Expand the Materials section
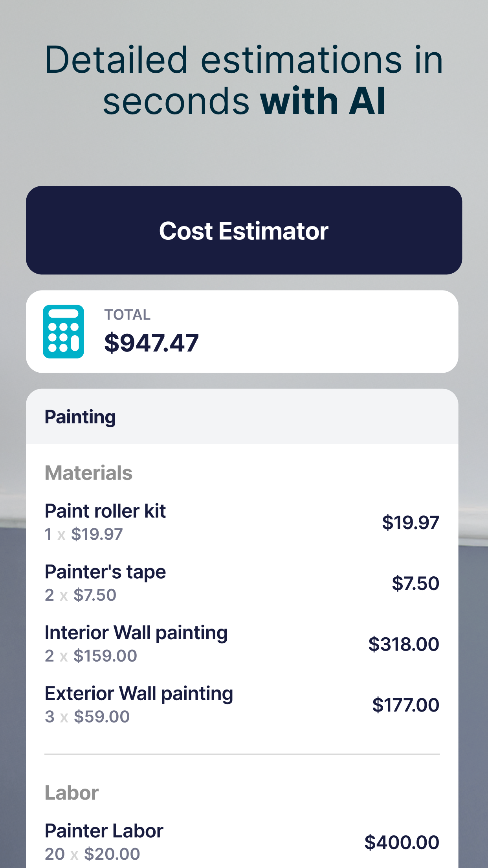 [x=88, y=473]
